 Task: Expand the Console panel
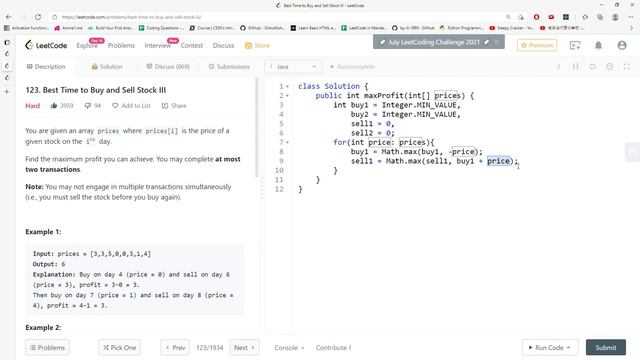tap(289, 347)
